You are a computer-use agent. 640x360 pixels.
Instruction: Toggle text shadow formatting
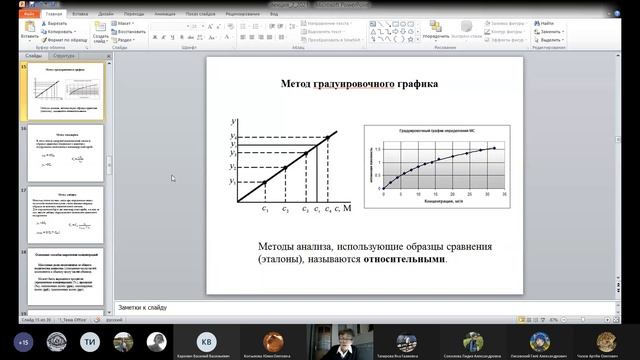[x=182, y=37]
